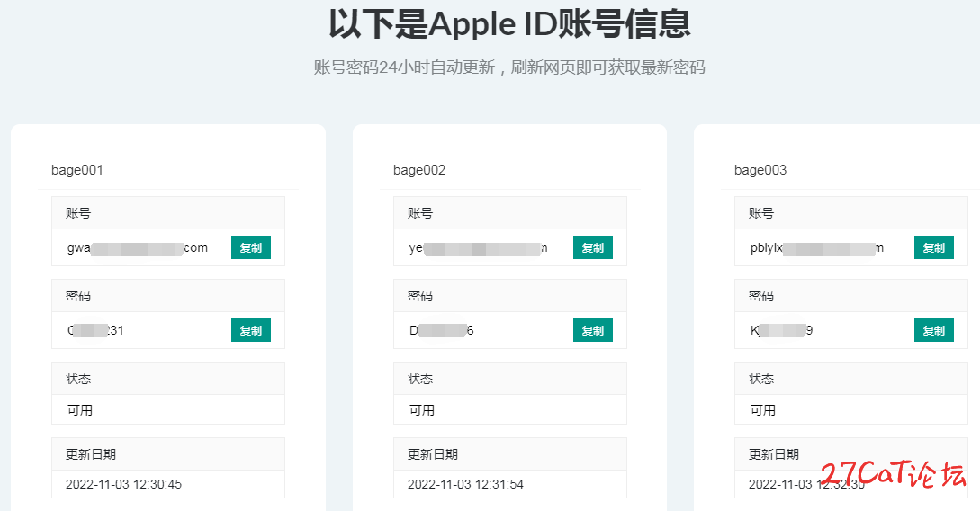
Task: Click the 可用 status in bage002 card
Action: click(x=422, y=410)
